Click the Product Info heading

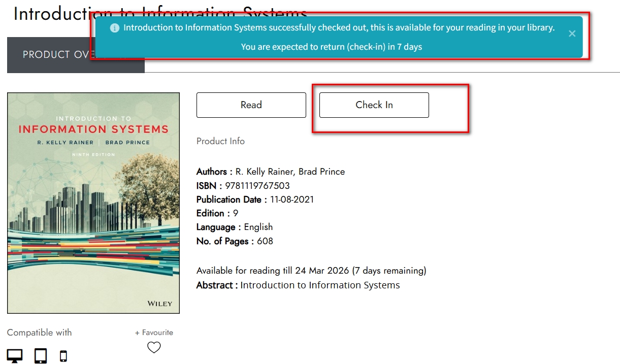tap(220, 141)
